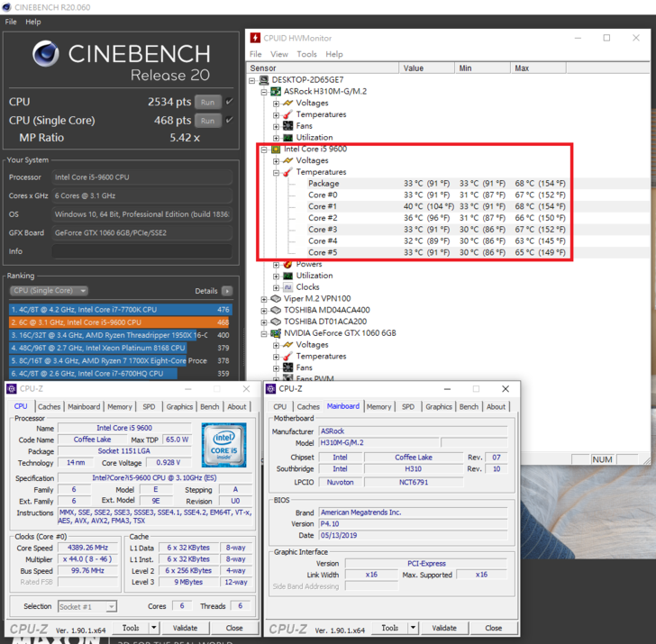Click the CPU Voltages lightning icon
This screenshot has width=656, height=644.
(x=287, y=160)
